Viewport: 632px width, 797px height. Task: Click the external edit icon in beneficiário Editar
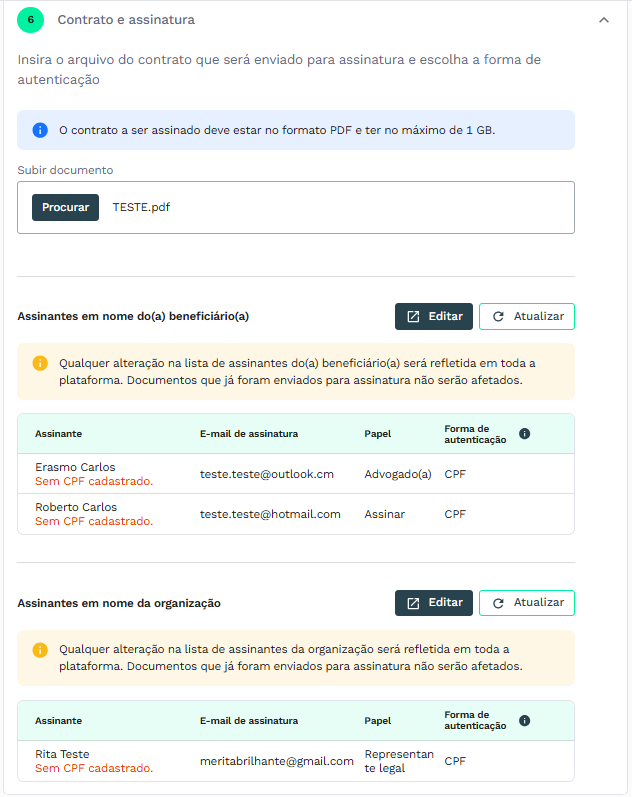click(413, 317)
